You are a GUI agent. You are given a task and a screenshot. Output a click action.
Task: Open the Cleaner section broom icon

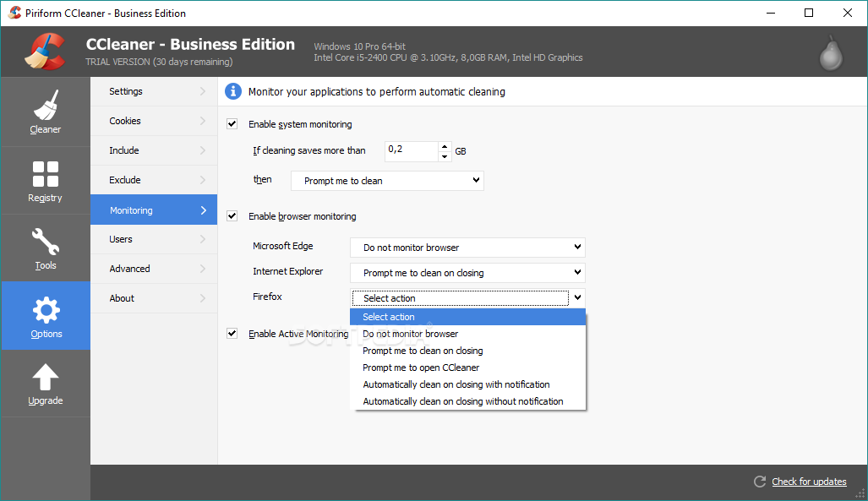46,106
